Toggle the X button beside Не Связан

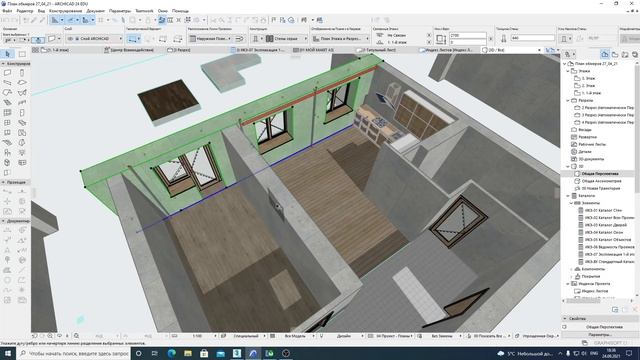click(429, 35)
